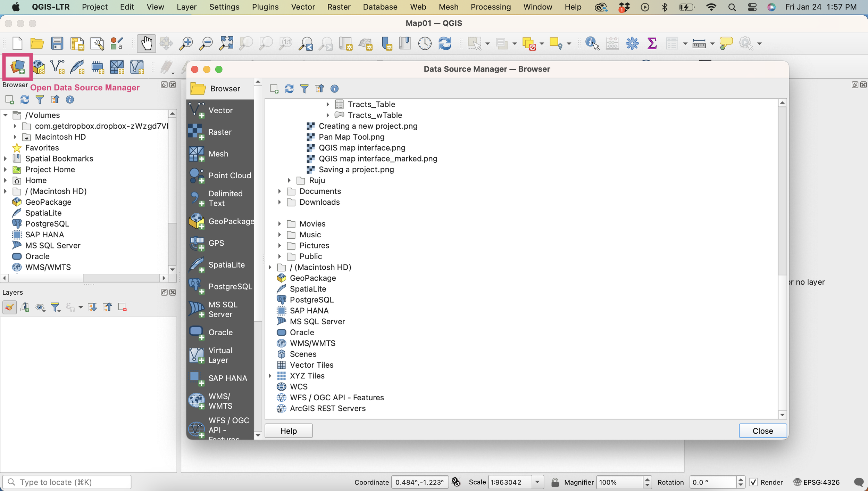Open Statistical Summary sigma icon
Viewport: 868px width, 491px height.
coord(652,43)
